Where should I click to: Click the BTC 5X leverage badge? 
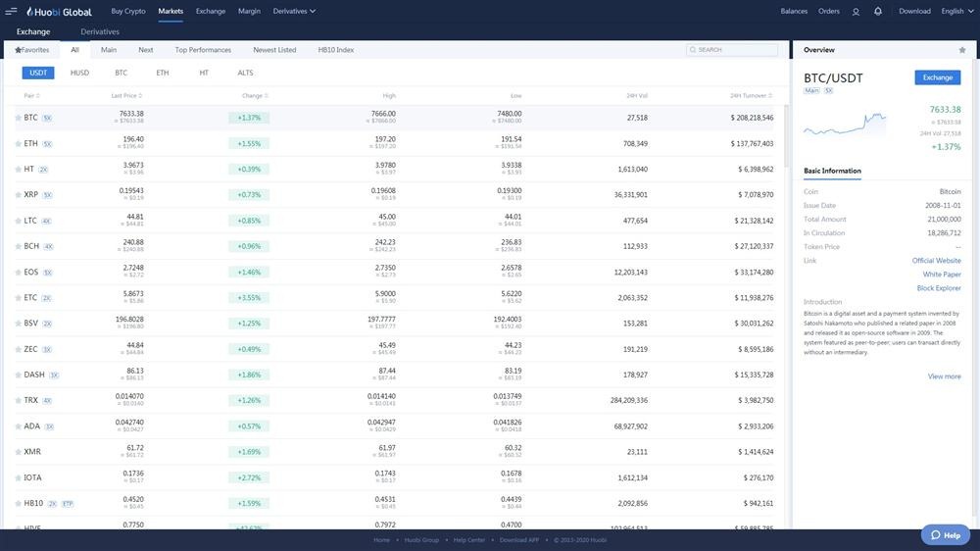tap(47, 119)
